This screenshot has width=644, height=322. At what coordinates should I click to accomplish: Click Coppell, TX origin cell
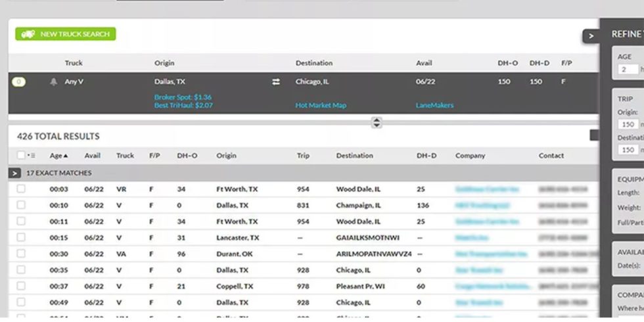pos(235,287)
